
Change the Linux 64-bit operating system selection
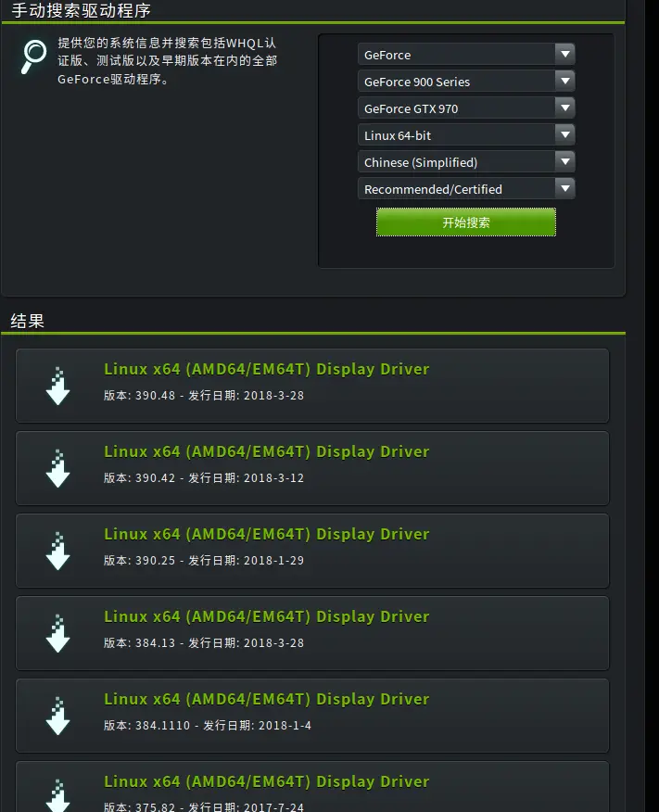[466, 135]
